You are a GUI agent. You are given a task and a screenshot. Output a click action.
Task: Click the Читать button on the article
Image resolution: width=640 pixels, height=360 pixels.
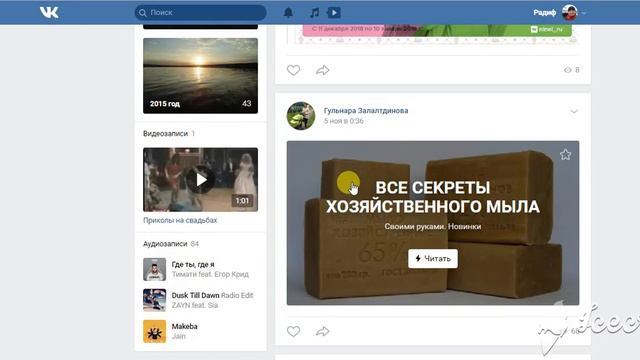[x=433, y=258]
